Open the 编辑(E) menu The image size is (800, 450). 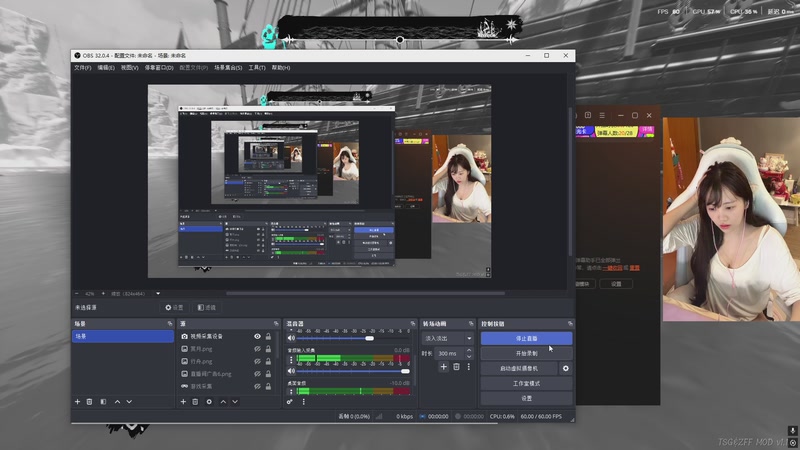click(x=106, y=67)
